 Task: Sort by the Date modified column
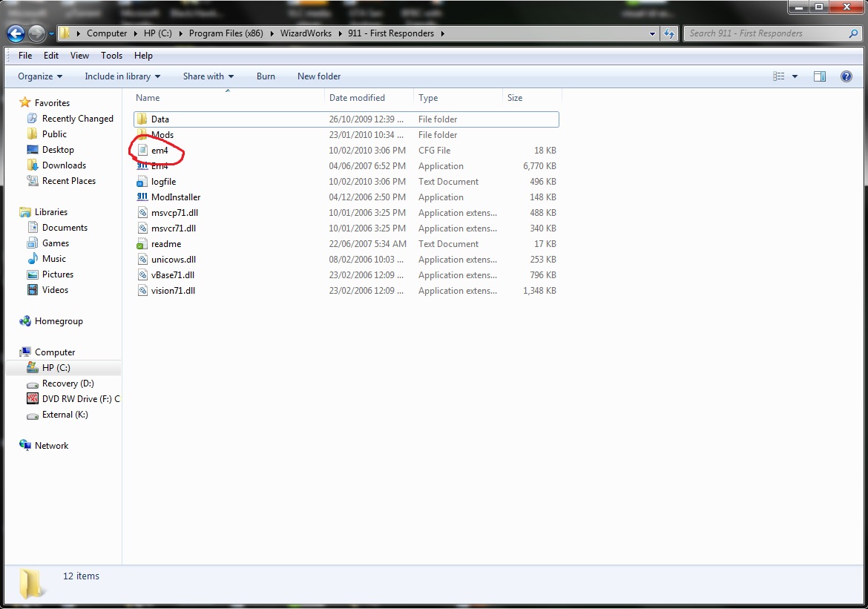point(369,97)
